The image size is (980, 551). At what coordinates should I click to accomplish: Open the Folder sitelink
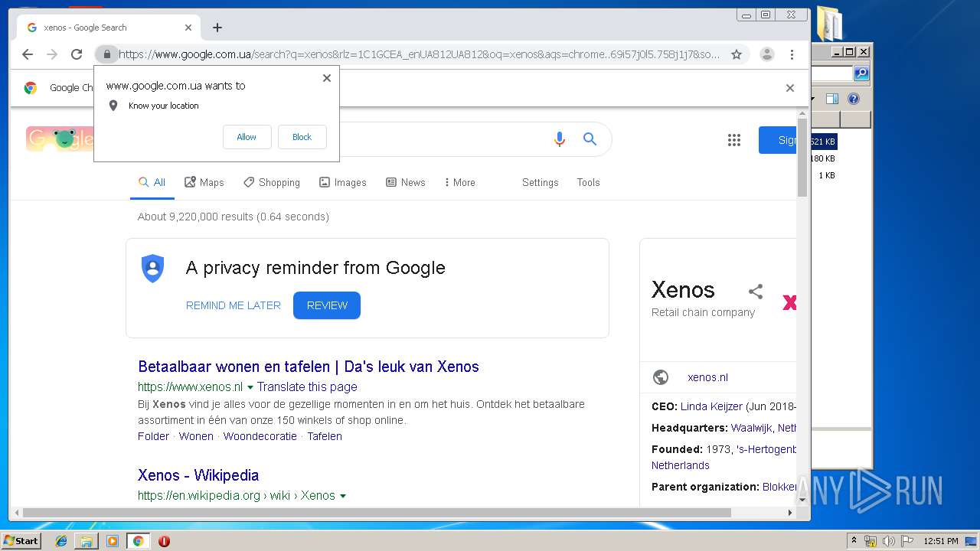coord(153,436)
